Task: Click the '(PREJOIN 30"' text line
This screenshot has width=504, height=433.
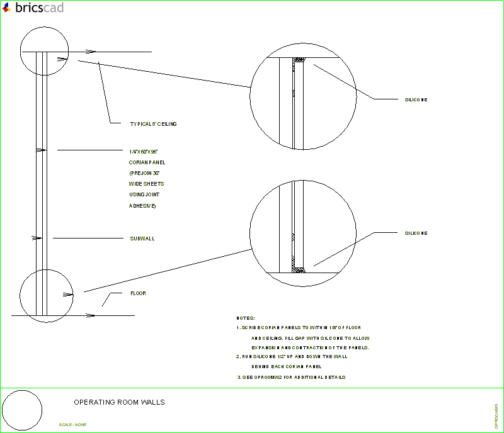Action: (x=144, y=173)
